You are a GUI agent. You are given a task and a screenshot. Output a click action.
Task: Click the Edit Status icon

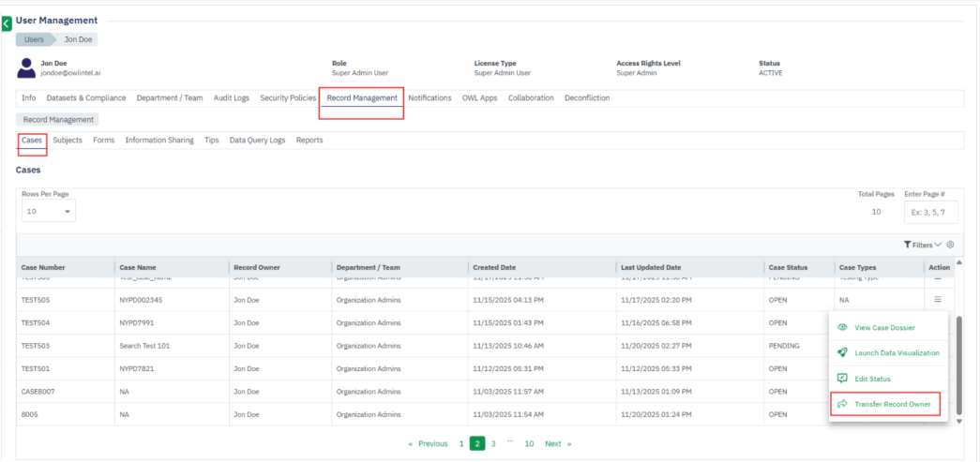(x=842, y=379)
